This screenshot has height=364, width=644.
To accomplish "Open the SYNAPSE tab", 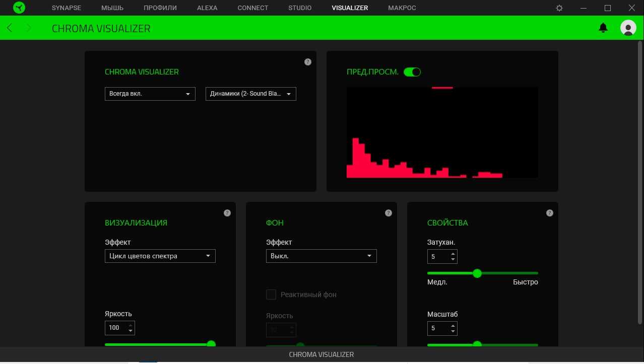I will 66,8.
